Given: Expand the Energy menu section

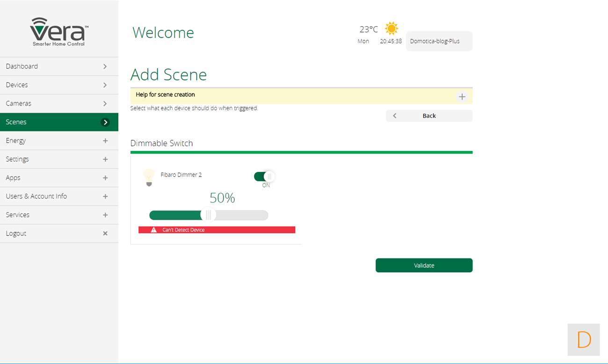Looking at the screenshot, I should 105,141.
